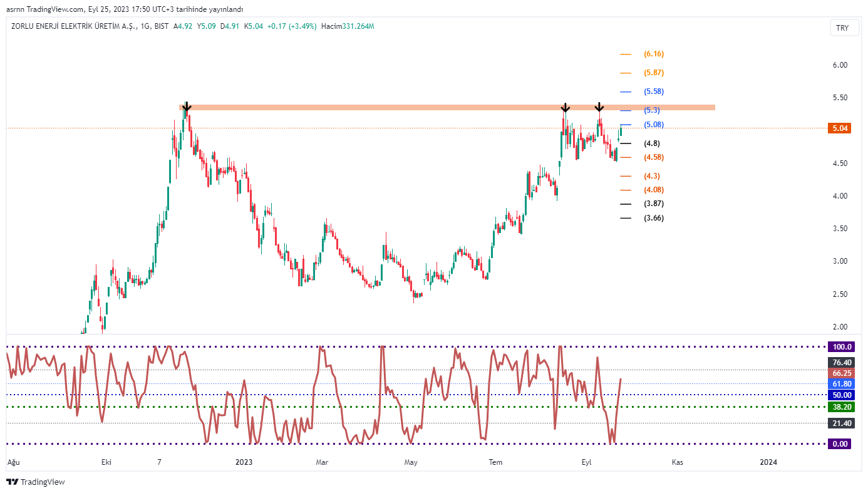868x493 pixels.
Task: Click the '2023' year label on time axis
Action: [244, 462]
